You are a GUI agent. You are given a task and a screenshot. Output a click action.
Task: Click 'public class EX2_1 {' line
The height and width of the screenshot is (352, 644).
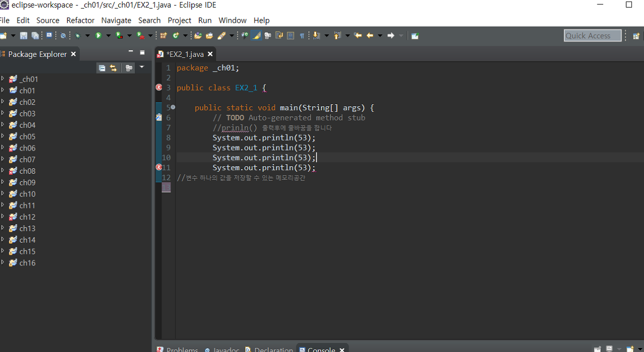coord(221,88)
